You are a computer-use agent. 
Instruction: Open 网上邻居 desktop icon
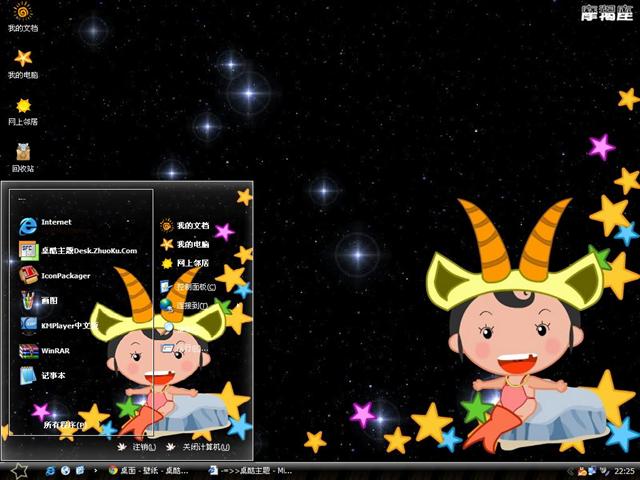click(x=23, y=111)
